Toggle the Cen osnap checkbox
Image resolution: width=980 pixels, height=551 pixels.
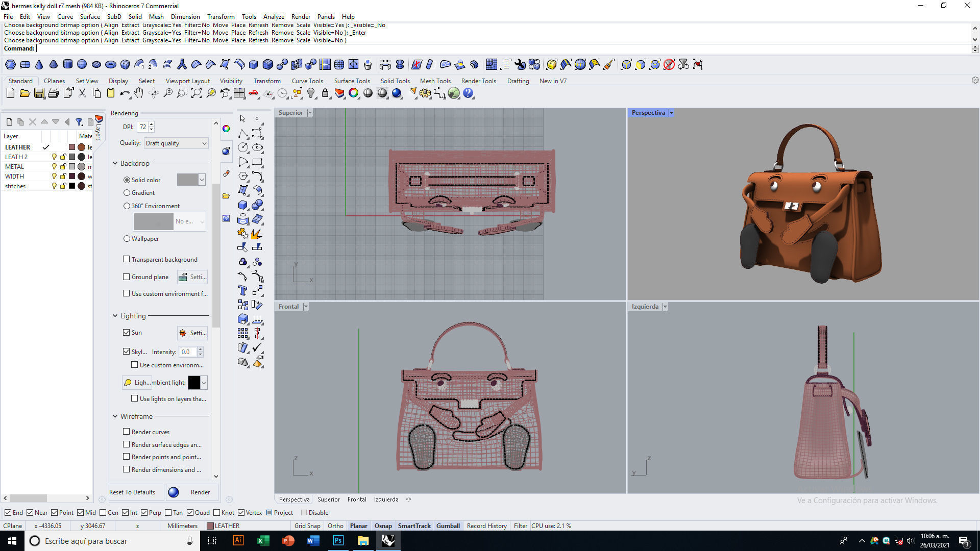pos(103,512)
